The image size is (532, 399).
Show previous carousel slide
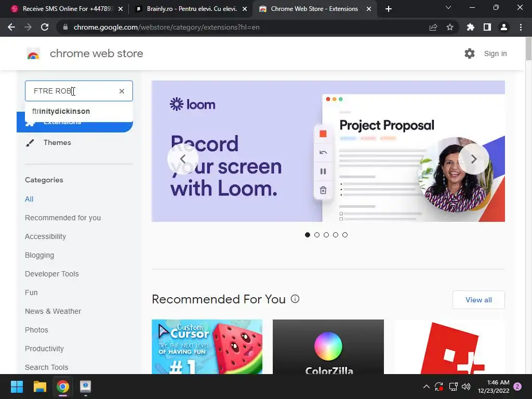tap(182, 159)
